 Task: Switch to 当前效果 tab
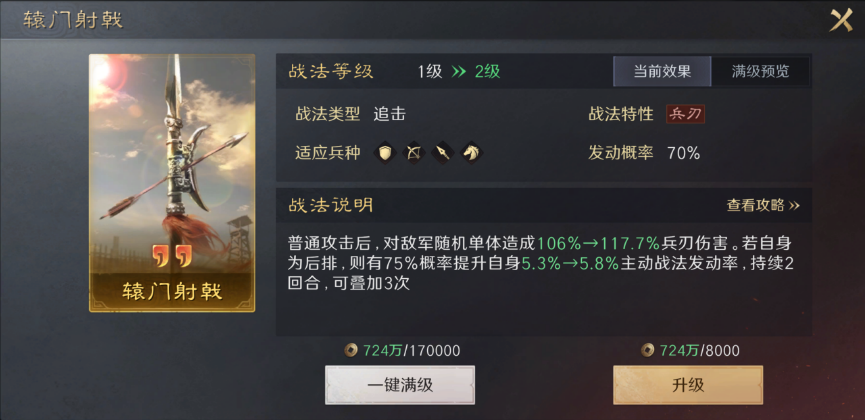point(662,72)
